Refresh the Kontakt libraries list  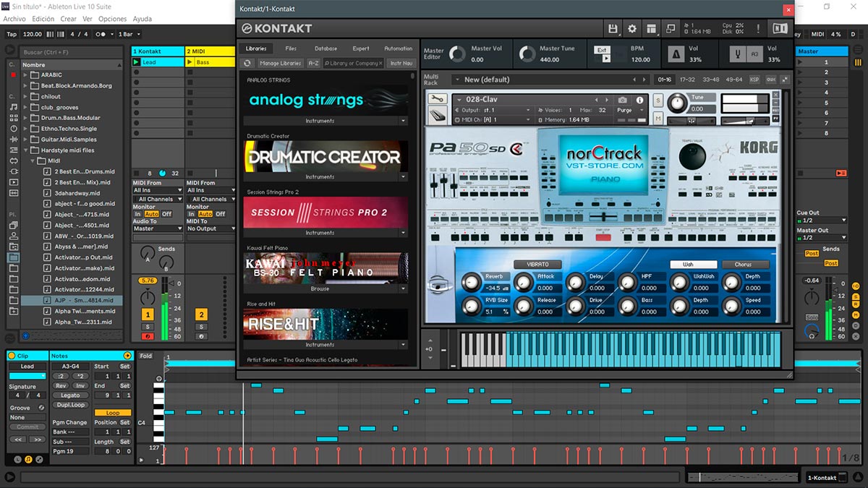[247, 64]
